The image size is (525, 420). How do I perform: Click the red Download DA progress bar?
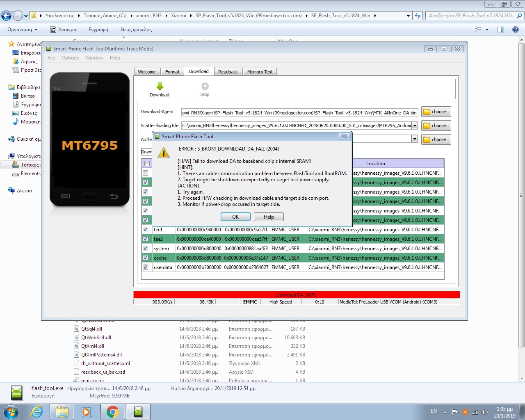[296, 294]
